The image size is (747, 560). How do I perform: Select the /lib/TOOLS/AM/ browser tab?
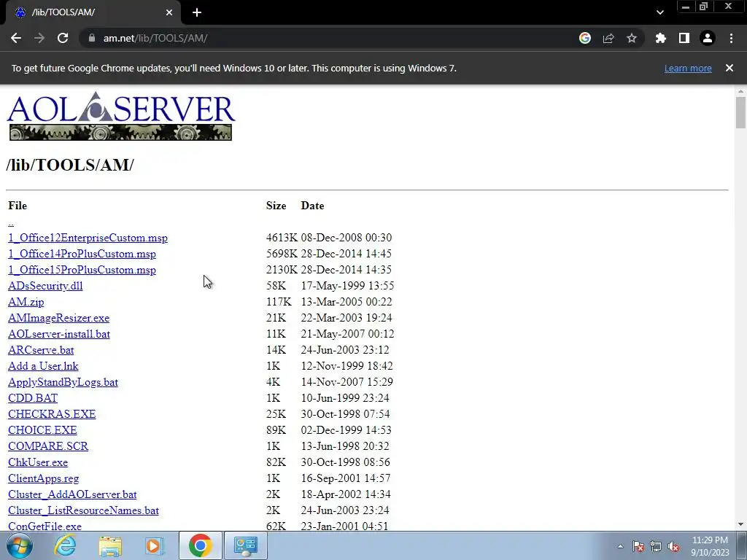[x=93, y=12]
